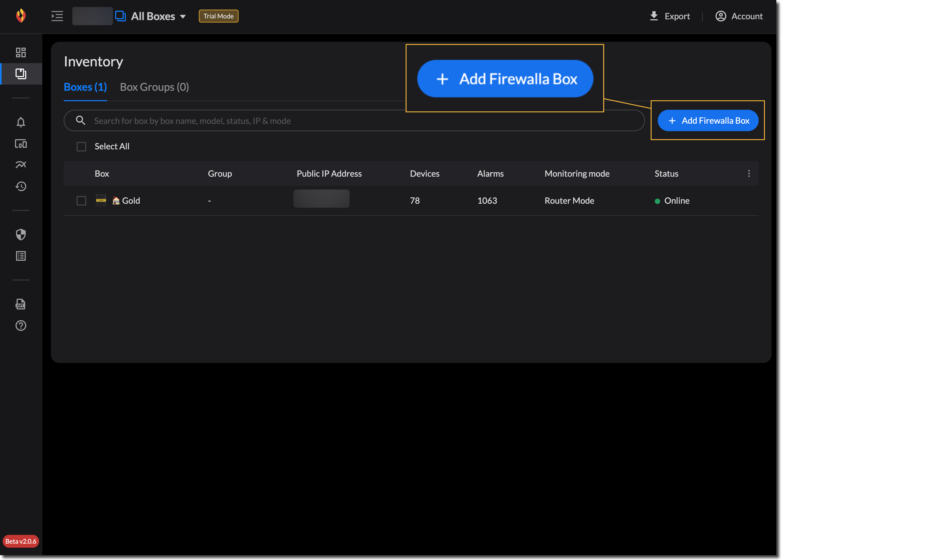930x560 pixels.
Task: Open the Account menu
Action: (x=739, y=16)
